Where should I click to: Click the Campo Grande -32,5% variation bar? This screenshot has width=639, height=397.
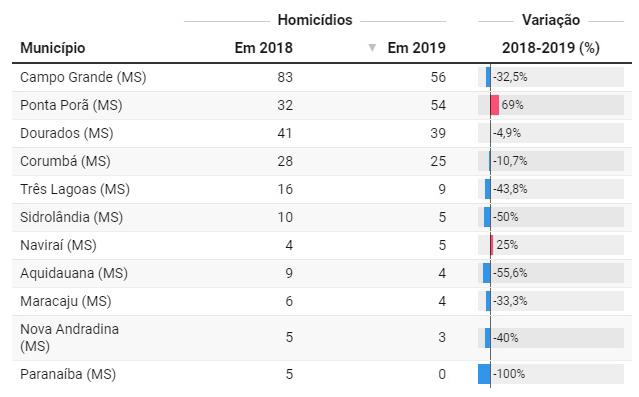488,77
